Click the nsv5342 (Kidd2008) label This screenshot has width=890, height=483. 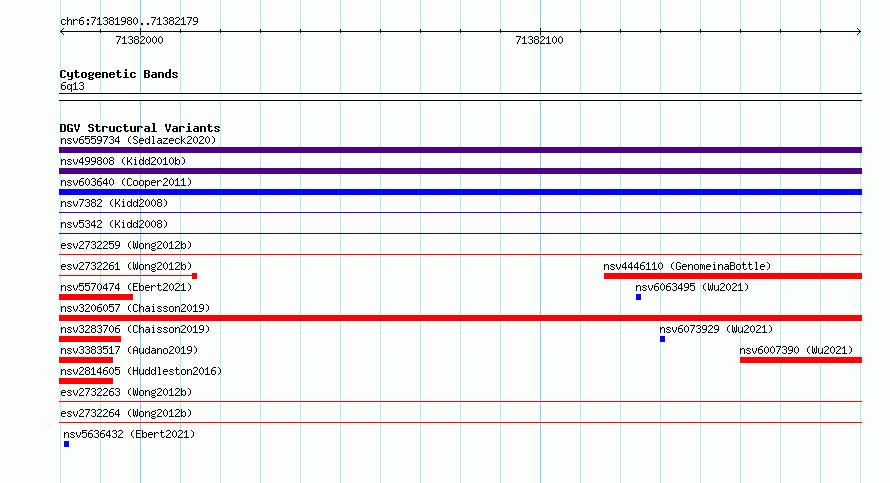tap(114, 224)
